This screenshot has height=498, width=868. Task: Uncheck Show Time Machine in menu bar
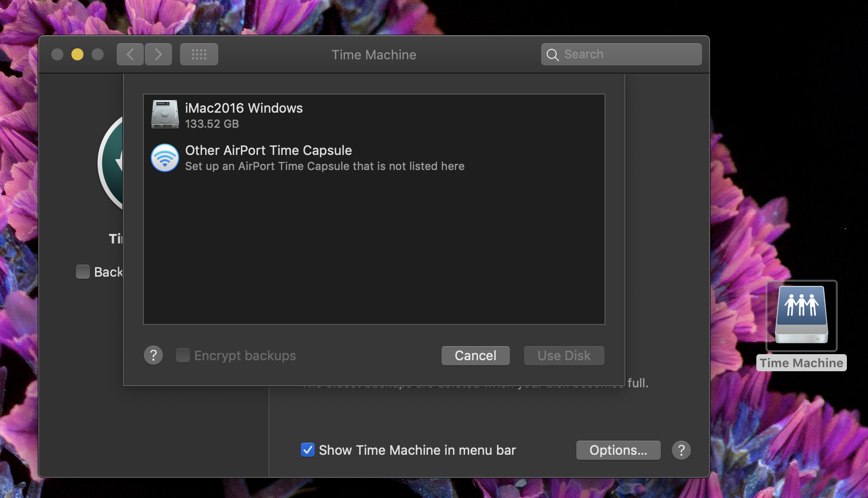tap(308, 450)
